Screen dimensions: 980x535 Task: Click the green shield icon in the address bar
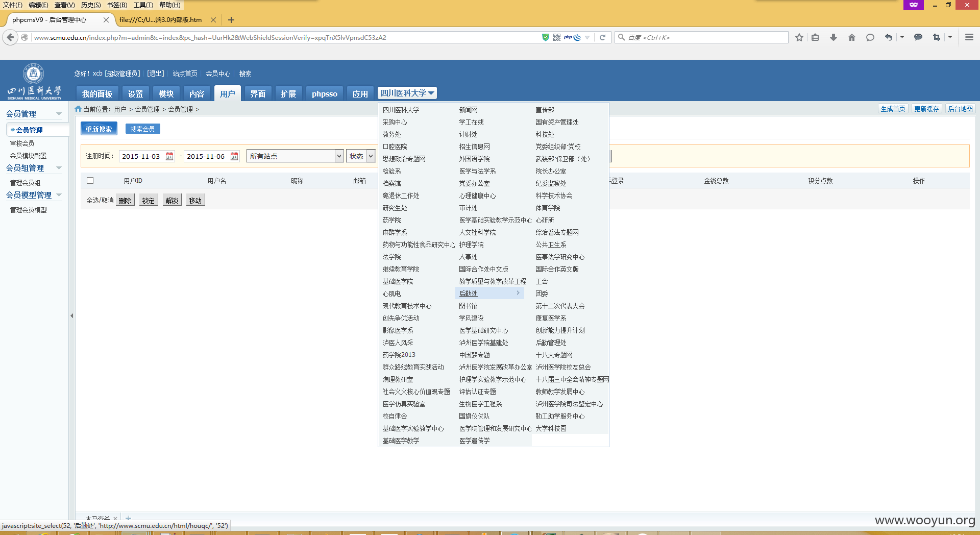tap(546, 37)
